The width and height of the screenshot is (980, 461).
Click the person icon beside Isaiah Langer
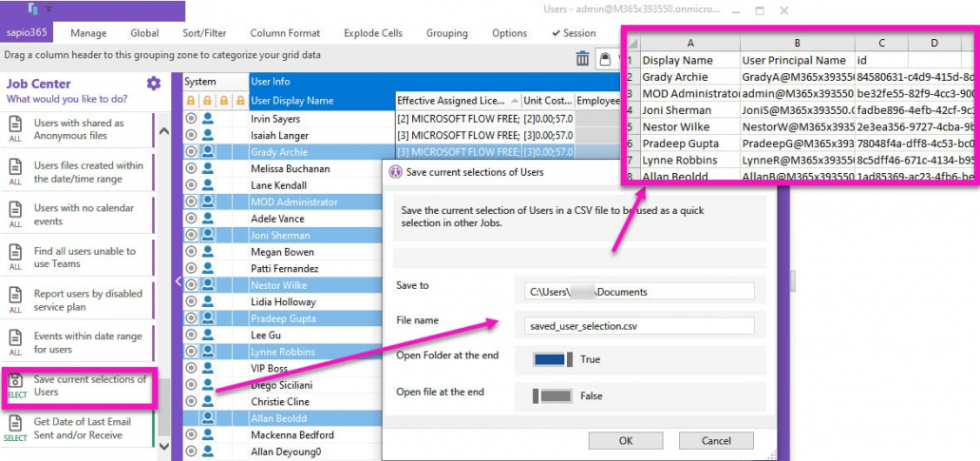[x=208, y=135]
